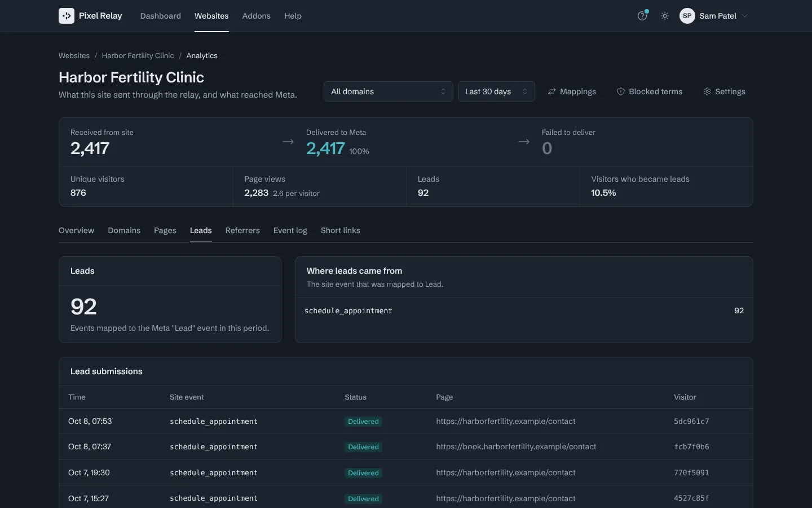Open site Settings
This screenshot has height=508, width=812.
pos(724,91)
